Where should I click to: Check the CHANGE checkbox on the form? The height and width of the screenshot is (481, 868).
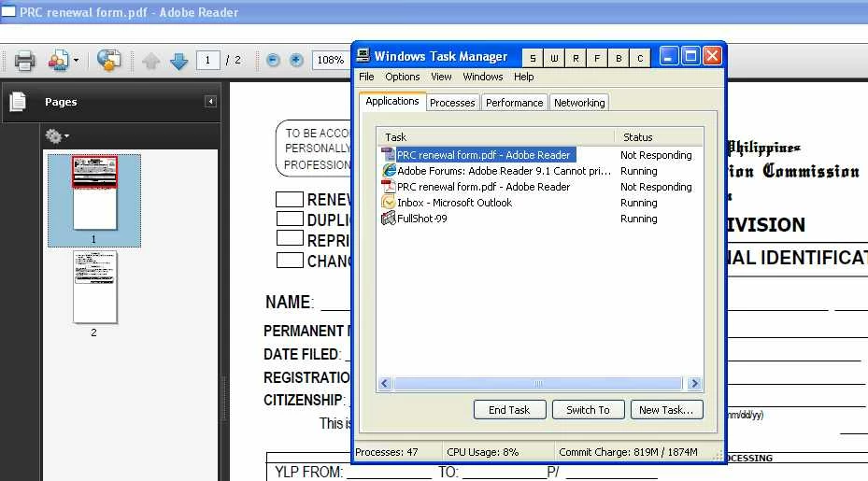coord(290,261)
